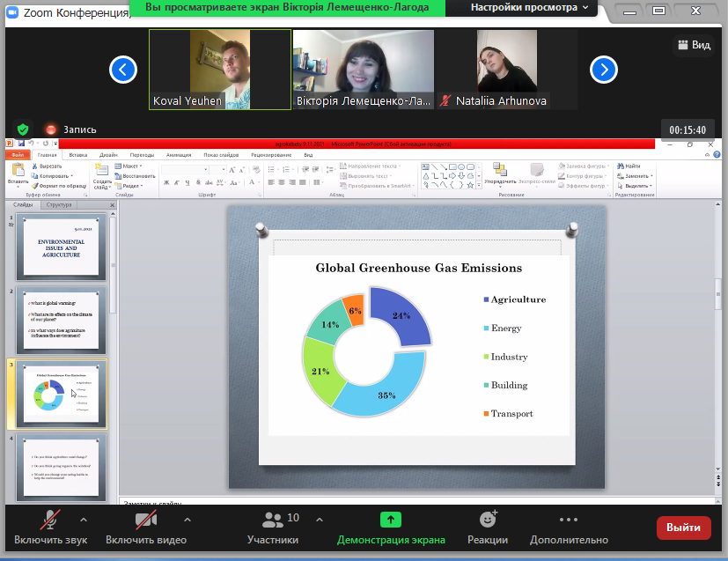
Task: Click Koval Yeuhen video tile
Action: pos(219,69)
